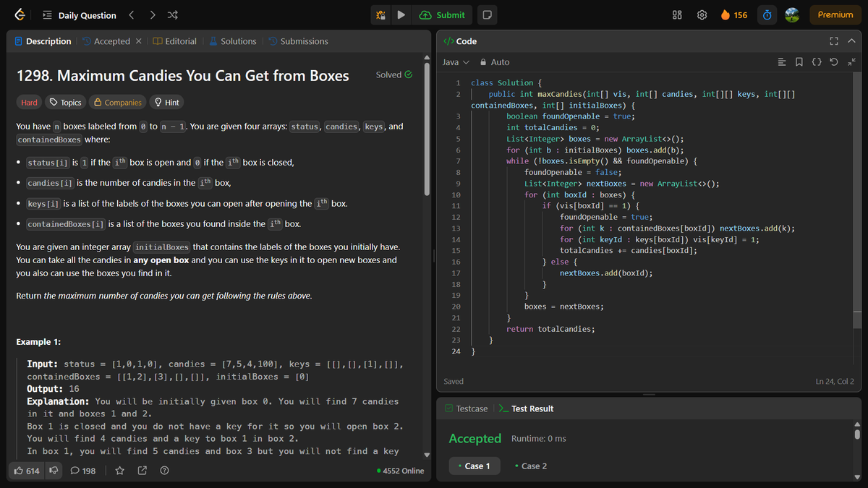Switch to the Editorial tab

(176, 41)
